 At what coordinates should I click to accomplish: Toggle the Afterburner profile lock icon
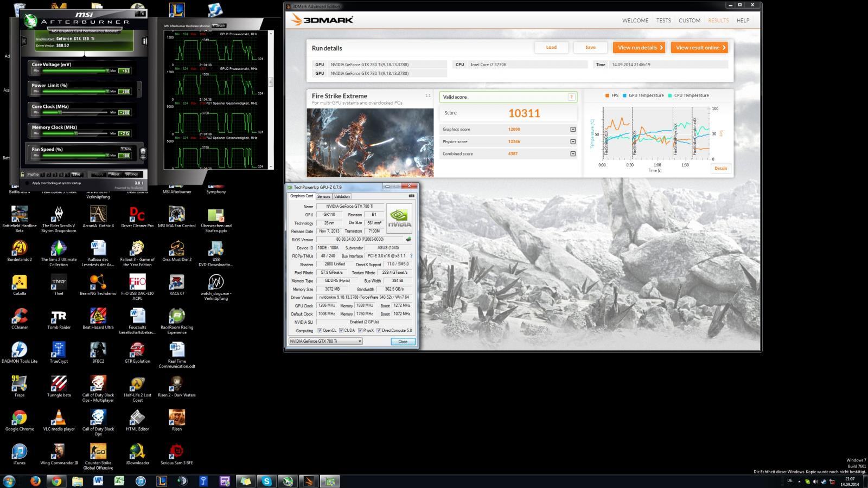click(x=22, y=174)
